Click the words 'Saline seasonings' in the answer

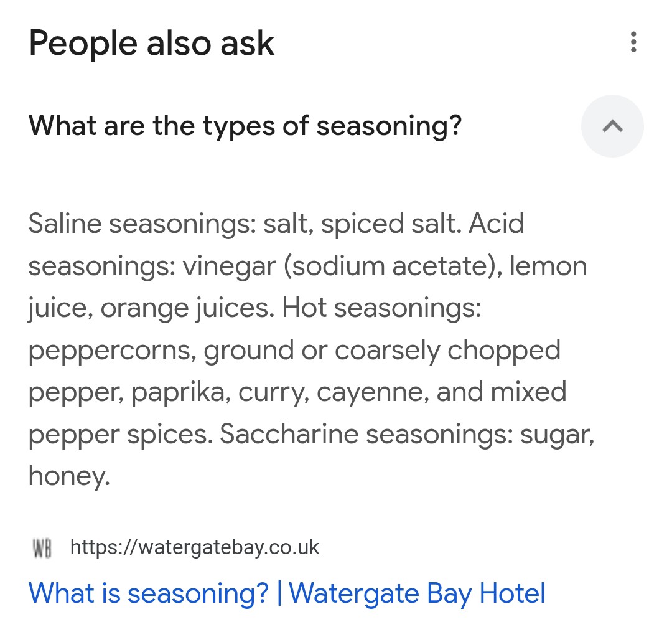coord(142,224)
